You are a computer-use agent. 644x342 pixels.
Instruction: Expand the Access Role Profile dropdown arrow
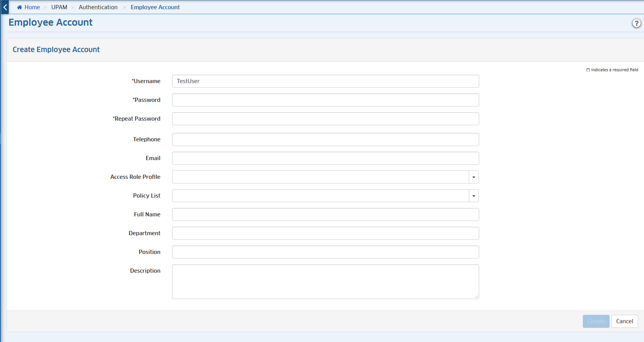[474, 177]
